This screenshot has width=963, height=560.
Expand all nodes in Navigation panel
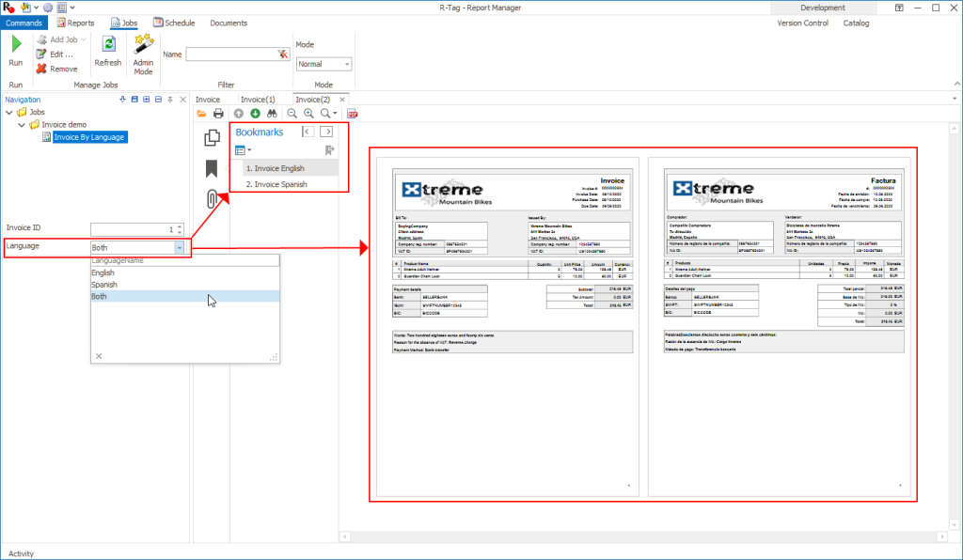coord(146,100)
